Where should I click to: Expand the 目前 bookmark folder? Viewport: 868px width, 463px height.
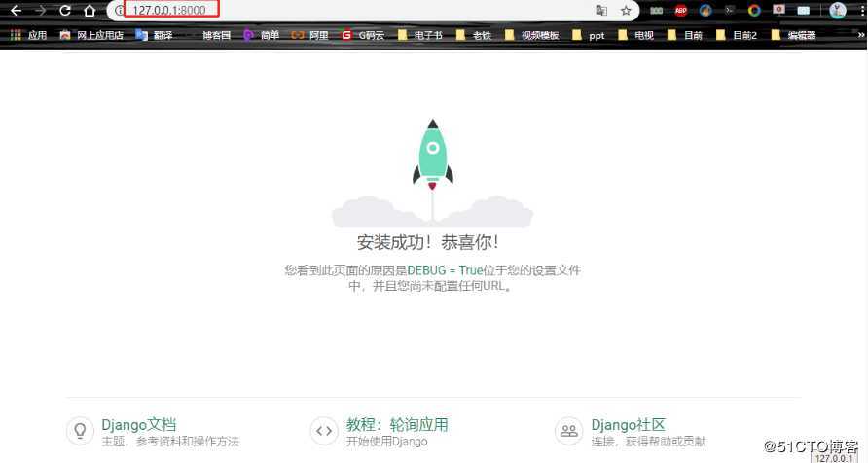(685, 35)
